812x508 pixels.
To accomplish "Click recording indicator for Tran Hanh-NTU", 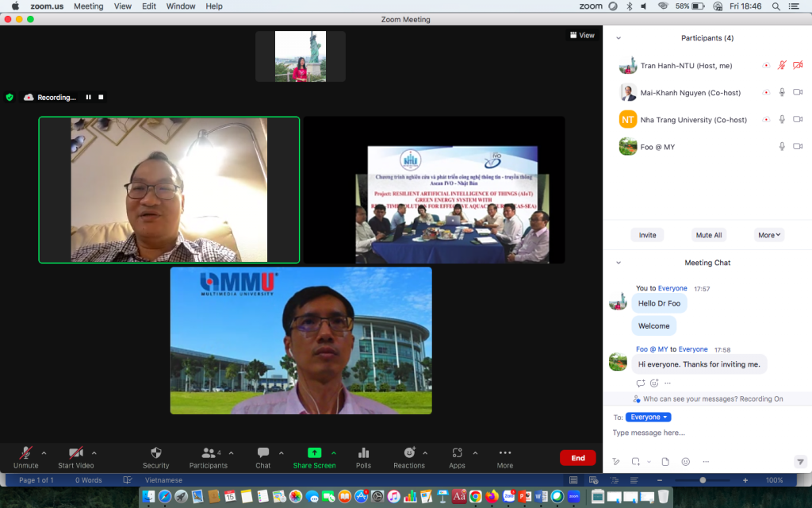I will click(x=766, y=65).
